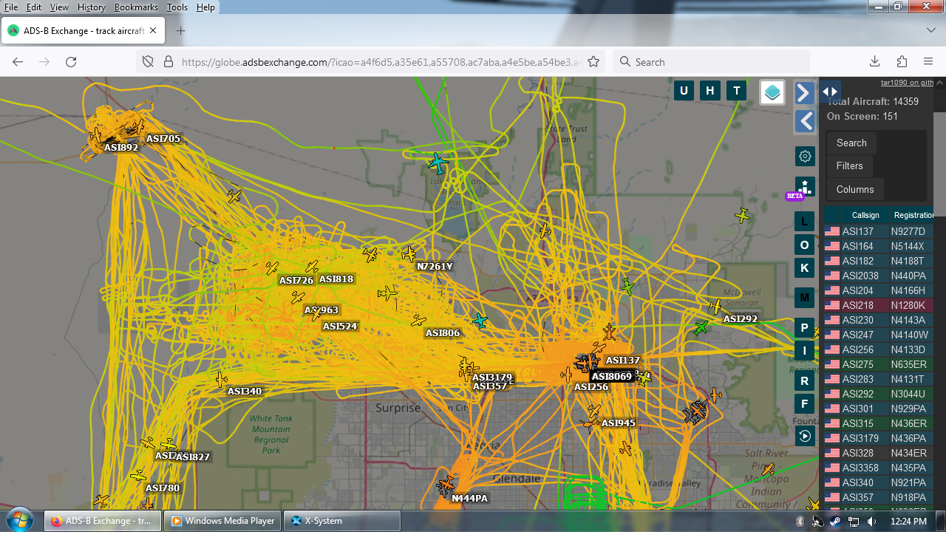Open the replay history button
Screen dimensions: 946x560
[x=805, y=436]
